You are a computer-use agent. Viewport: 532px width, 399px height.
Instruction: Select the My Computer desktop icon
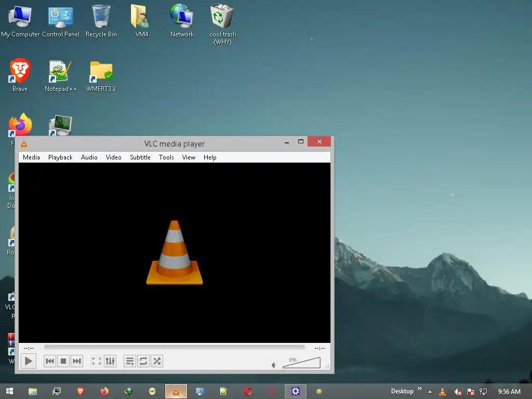click(20, 21)
